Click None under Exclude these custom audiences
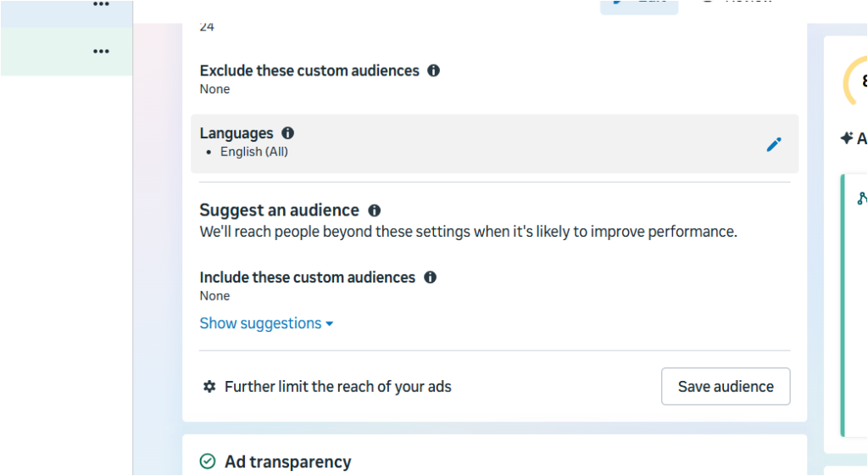This screenshot has width=868, height=476. (214, 89)
